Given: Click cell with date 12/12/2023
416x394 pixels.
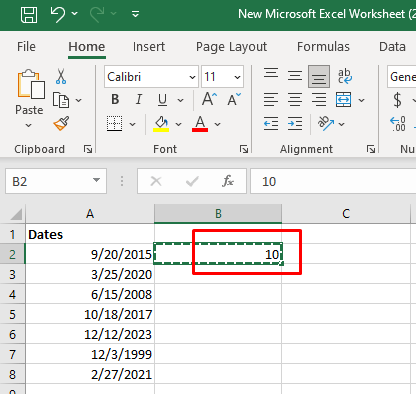Looking at the screenshot, I should [x=90, y=334].
